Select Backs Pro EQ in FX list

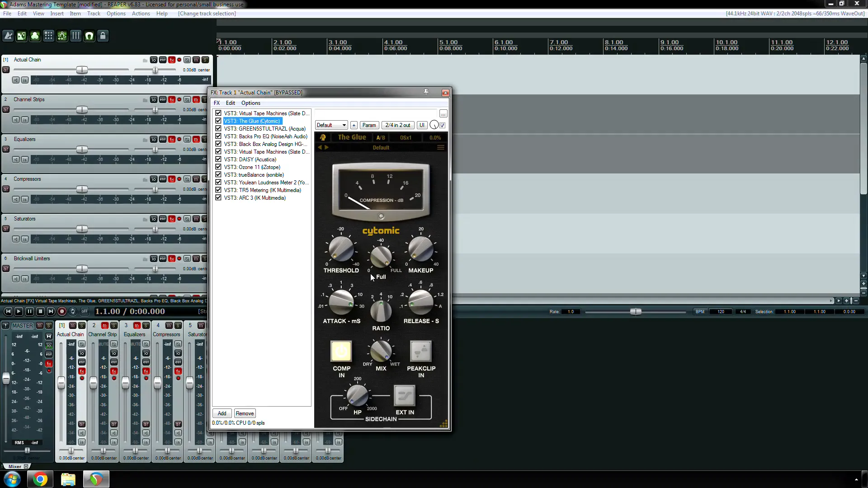tap(265, 136)
